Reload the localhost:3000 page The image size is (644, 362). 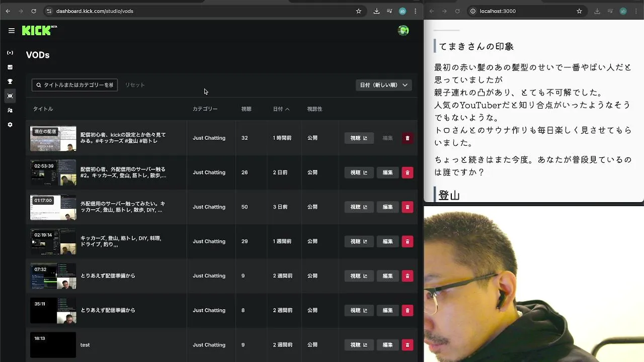click(x=457, y=11)
